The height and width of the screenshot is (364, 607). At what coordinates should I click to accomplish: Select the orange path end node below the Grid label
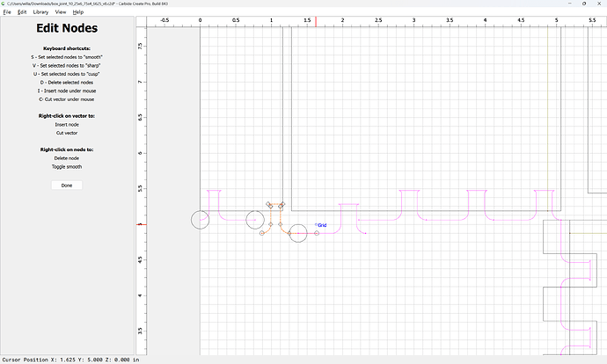(317, 233)
